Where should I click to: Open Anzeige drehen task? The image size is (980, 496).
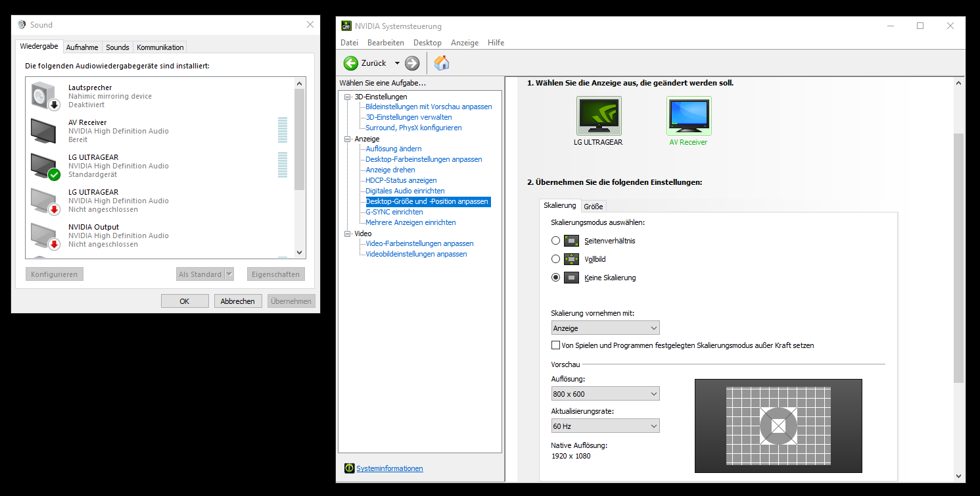pos(390,170)
